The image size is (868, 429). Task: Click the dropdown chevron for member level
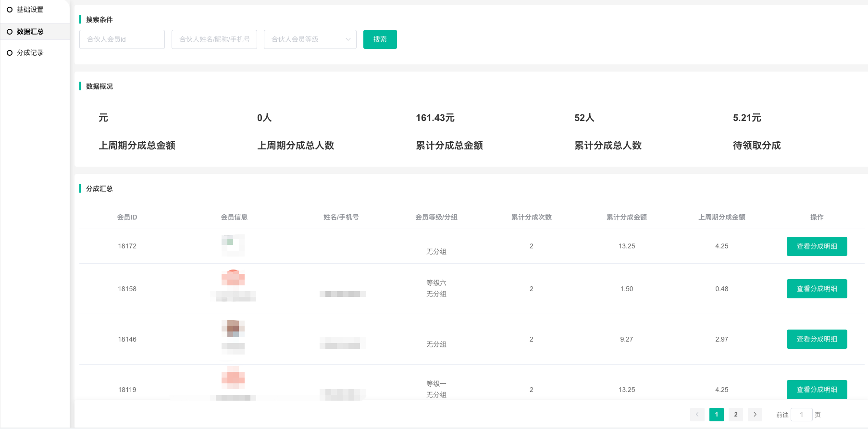pyautogui.click(x=348, y=39)
